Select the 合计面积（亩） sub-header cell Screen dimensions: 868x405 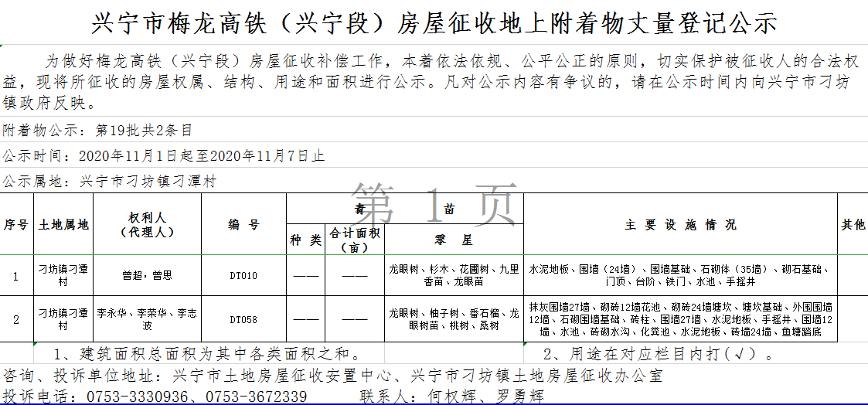(x=355, y=240)
